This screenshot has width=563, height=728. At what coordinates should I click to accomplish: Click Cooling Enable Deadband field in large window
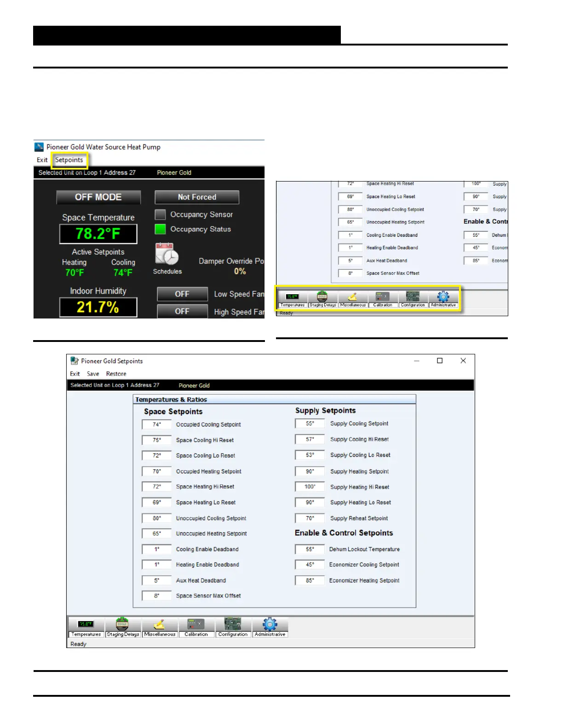(156, 549)
